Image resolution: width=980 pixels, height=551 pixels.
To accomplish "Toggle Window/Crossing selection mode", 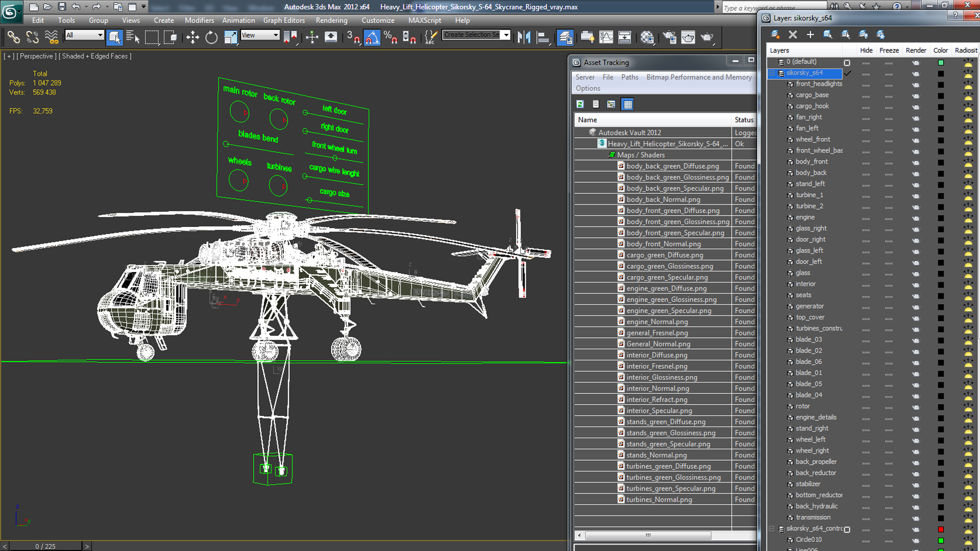I will pyautogui.click(x=170, y=37).
